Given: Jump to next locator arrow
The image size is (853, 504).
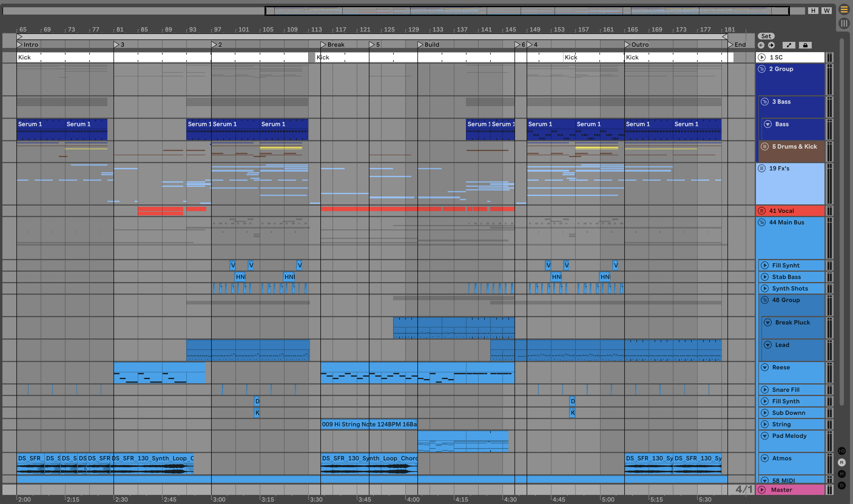Looking at the screenshot, I should [x=771, y=45].
